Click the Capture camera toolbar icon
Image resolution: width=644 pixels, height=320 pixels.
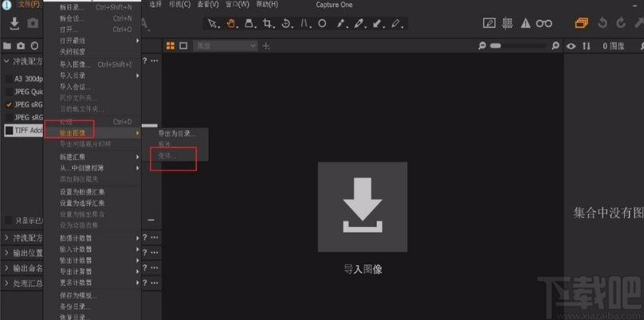[33, 23]
